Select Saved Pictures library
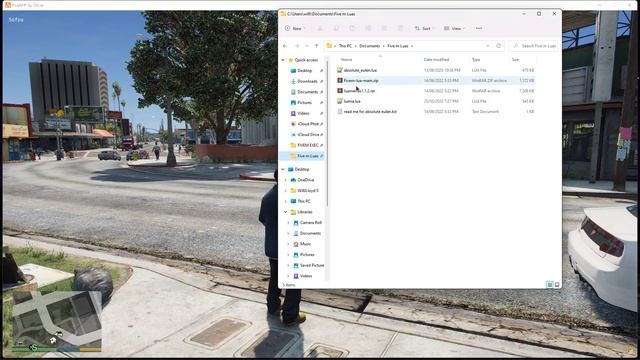Screen dimensions: 640x360 point(312,265)
